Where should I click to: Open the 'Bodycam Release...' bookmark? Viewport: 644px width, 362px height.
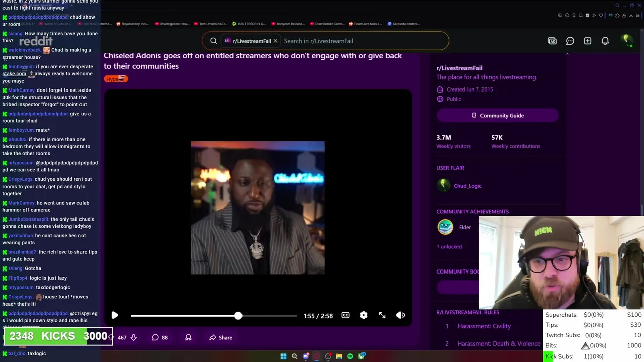(x=288, y=24)
